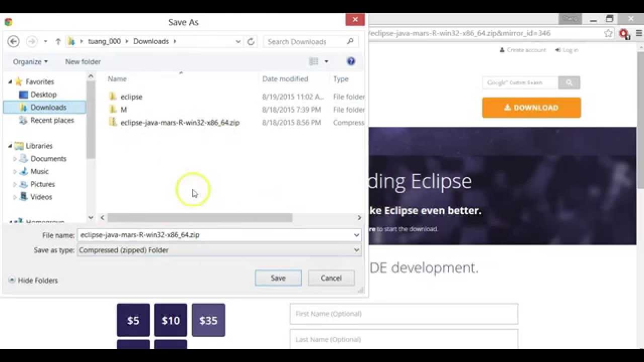Select the Documents library

(x=48, y=158)
